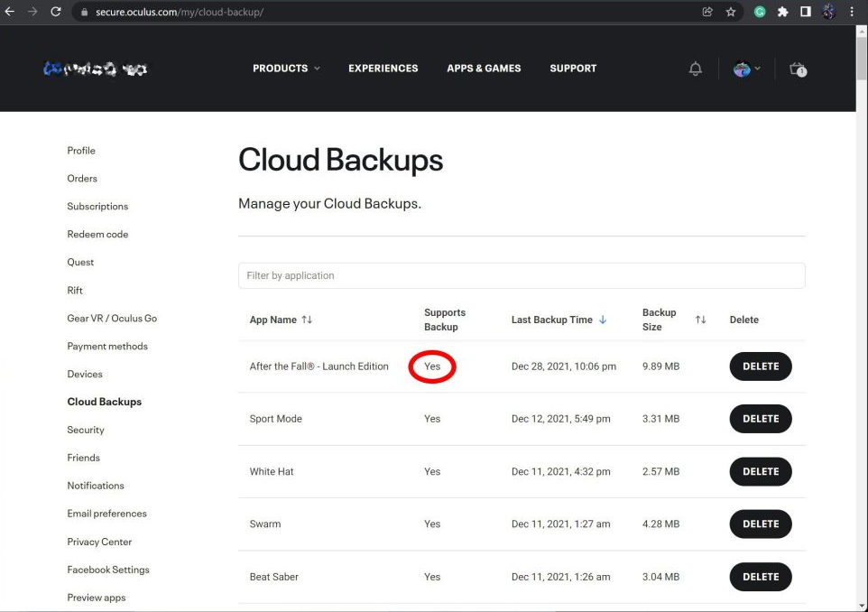Delete the Beat Saber backup
The width and height of the screenshot is (868, 612).
coord(760,577)
